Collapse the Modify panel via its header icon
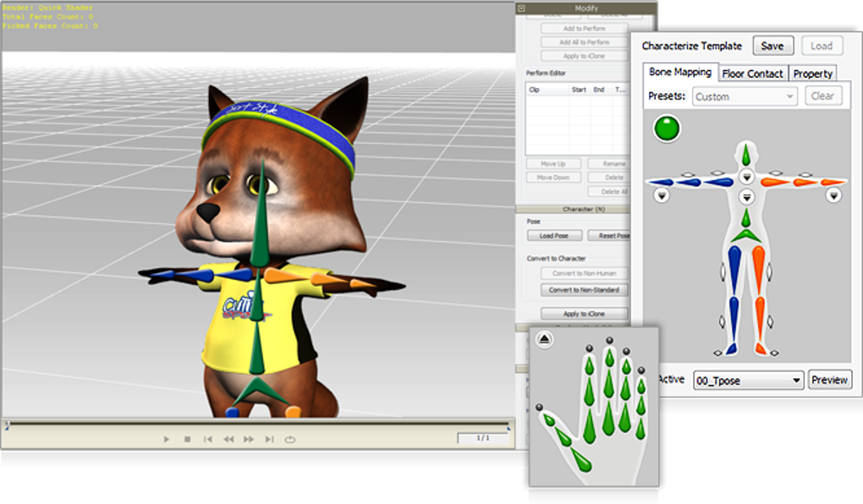Viewport: 863px width, 504px height. (521, 8)
